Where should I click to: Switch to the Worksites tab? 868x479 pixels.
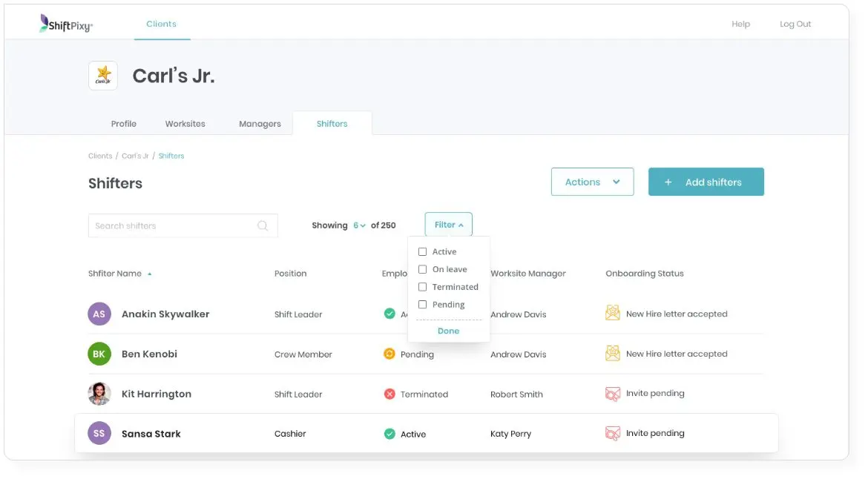tap(185, 124)
